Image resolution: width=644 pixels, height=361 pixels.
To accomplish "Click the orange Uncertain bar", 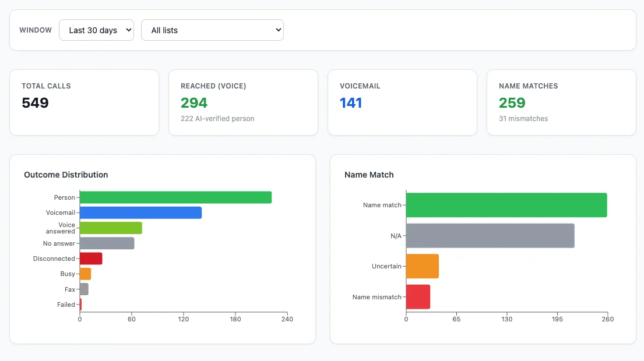I will [422, 266].
